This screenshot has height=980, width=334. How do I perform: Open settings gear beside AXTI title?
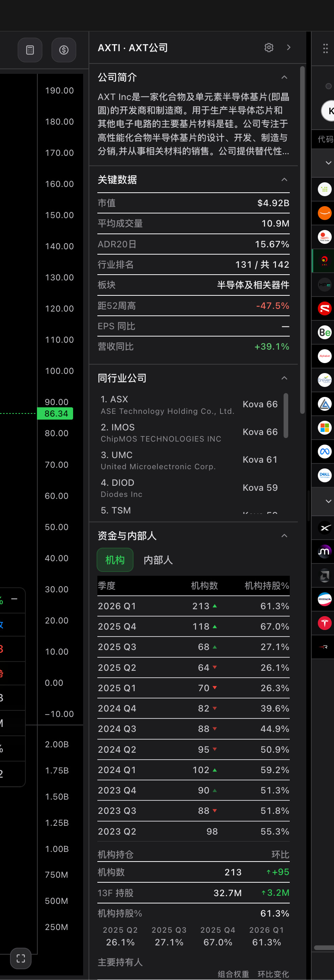[x=269, y=47]
